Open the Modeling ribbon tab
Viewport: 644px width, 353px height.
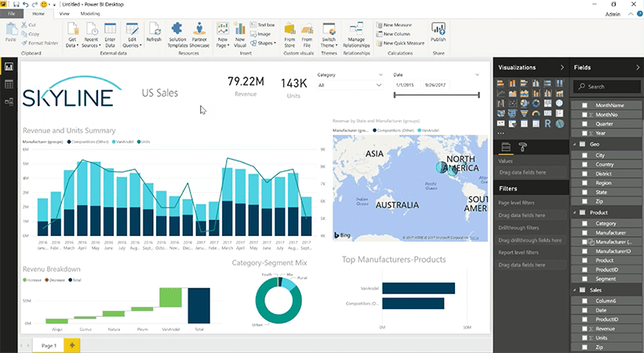pos(90,14)
